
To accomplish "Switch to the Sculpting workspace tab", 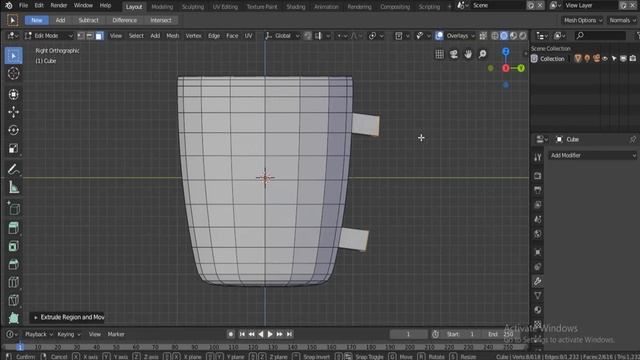I will point(193,7).
